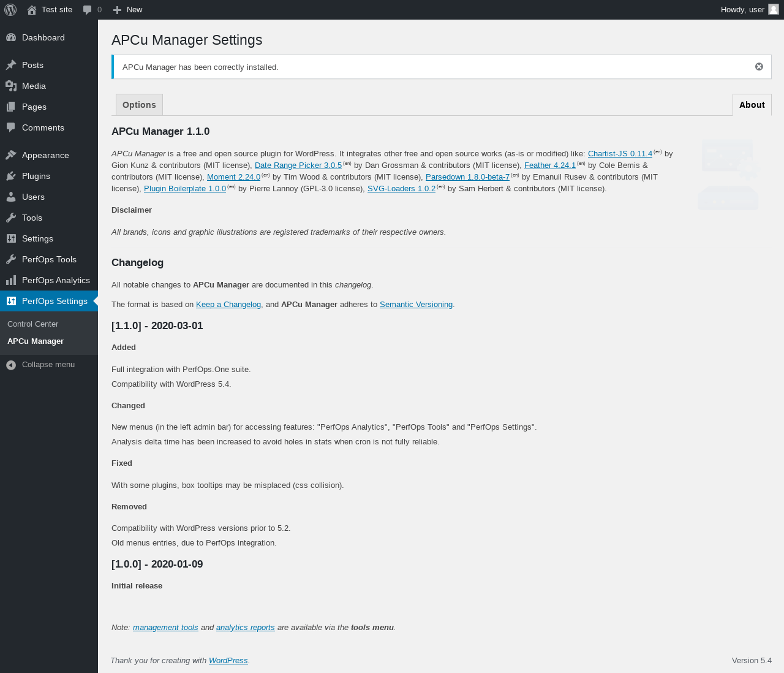The width and height of the screenshot is (784, 673).
Task: Click the APCu Manager Settings page title
Action: [x=187, y=40]
